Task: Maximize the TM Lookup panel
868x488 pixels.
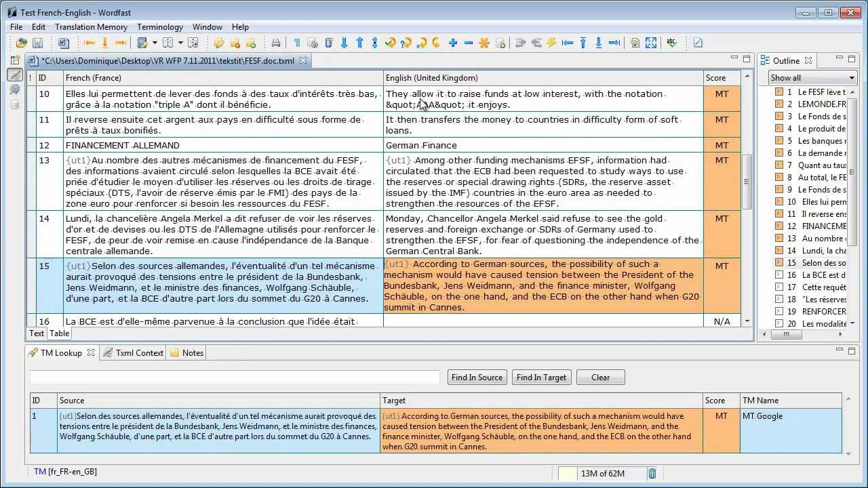Action: 852,351
